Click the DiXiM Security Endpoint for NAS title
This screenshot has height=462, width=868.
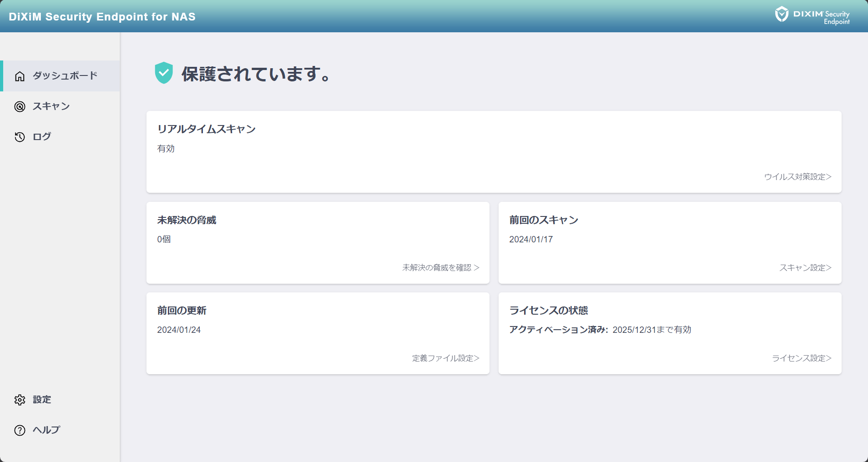(x=102, y=17)
